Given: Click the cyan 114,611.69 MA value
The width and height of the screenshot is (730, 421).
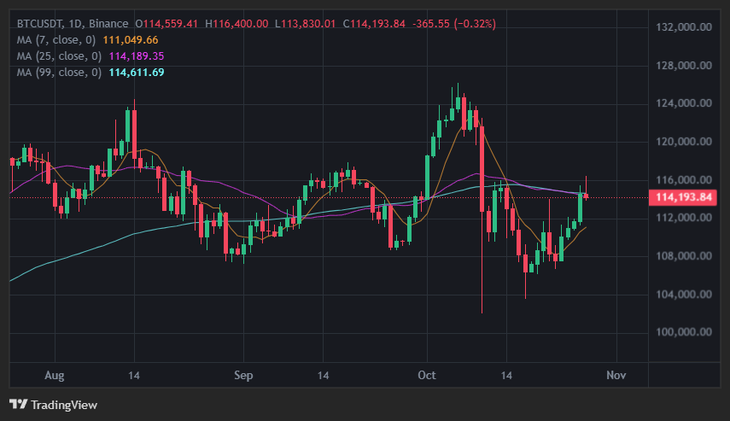Looking at the screenshot, I should [x=136, y=73].
